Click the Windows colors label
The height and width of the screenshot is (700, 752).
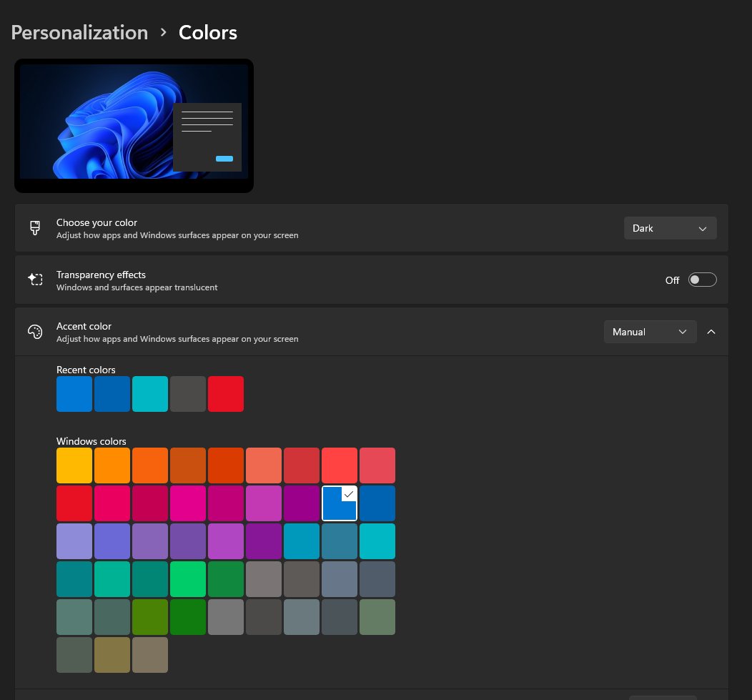pos(91,441)
